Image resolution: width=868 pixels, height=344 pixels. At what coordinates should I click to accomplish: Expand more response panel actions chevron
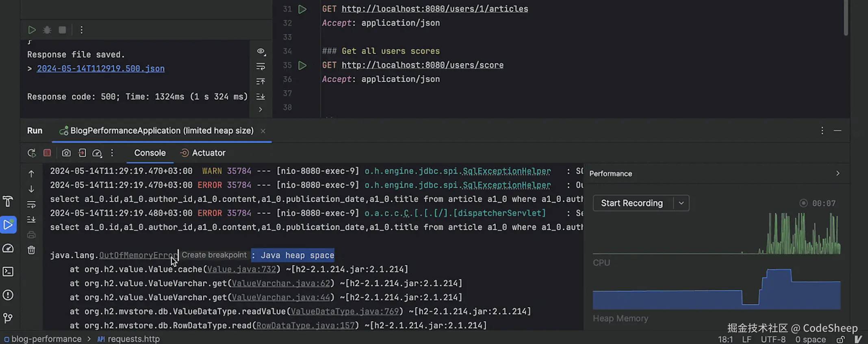pyautogui.click(x=260, y=109)
